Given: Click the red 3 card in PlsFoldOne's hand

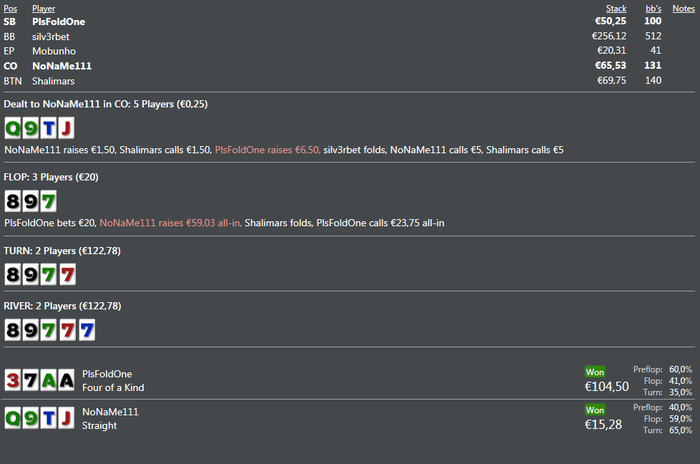Looking at the screenshot, I should [13, 380].
